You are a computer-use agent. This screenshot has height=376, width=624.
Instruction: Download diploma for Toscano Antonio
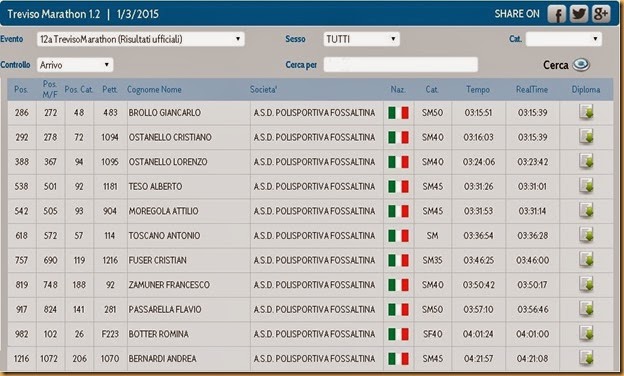(x=586, y=236)
